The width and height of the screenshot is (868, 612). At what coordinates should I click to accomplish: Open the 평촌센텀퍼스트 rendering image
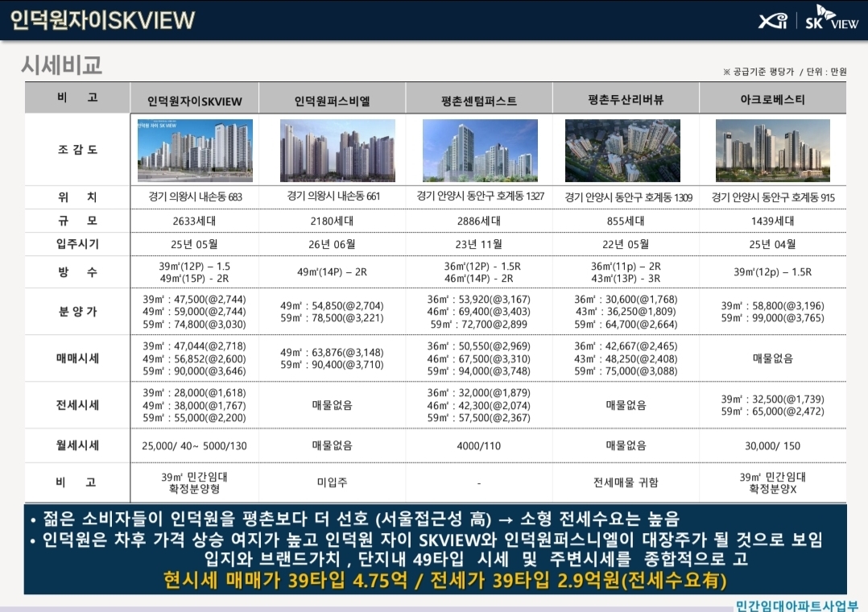(x=480, y=150)
